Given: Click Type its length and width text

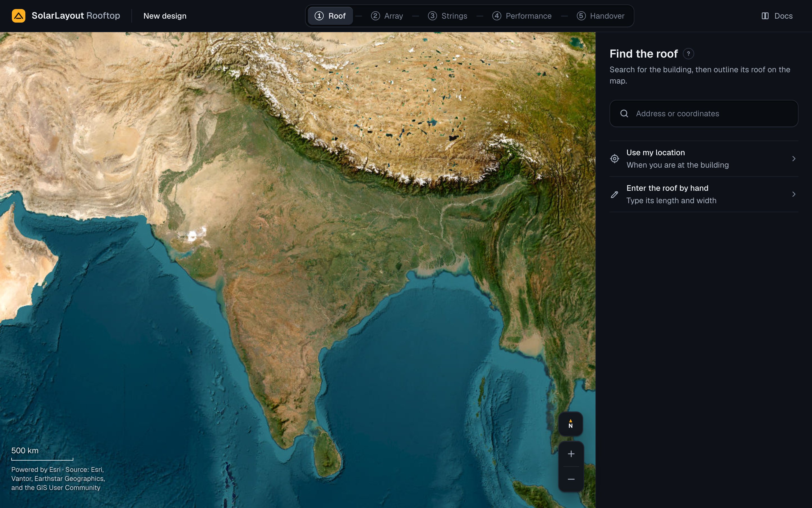Looking at the screenshot, I should [x=671, y=201].
